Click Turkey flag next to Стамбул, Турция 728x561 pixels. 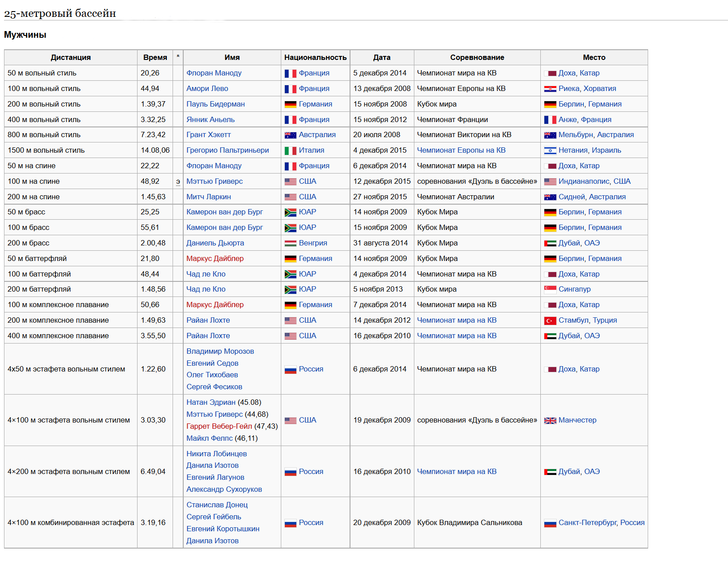[x=550, y=321]
